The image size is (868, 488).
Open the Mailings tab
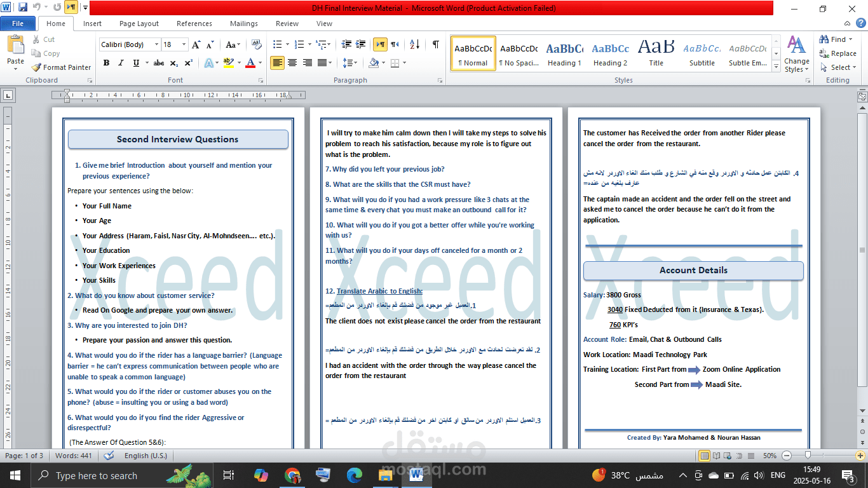pos(244,24)
